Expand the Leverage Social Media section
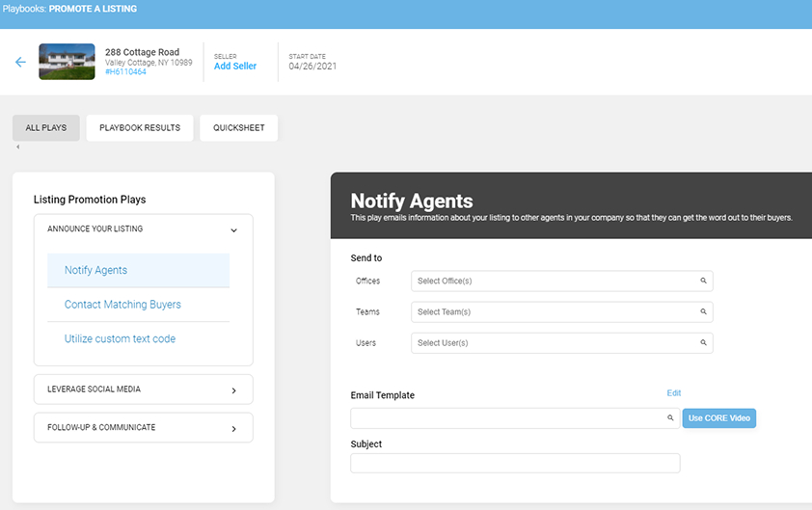This screenshot has width=812, height=510. click(x=233, y=390)
